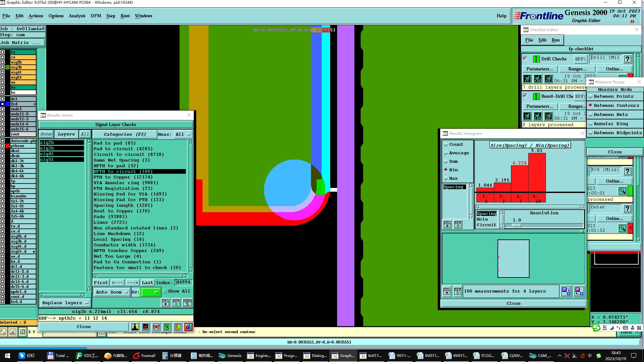Click Drill Checks help question mark icon
644x362 pixels.
click(x=627, y=59)
